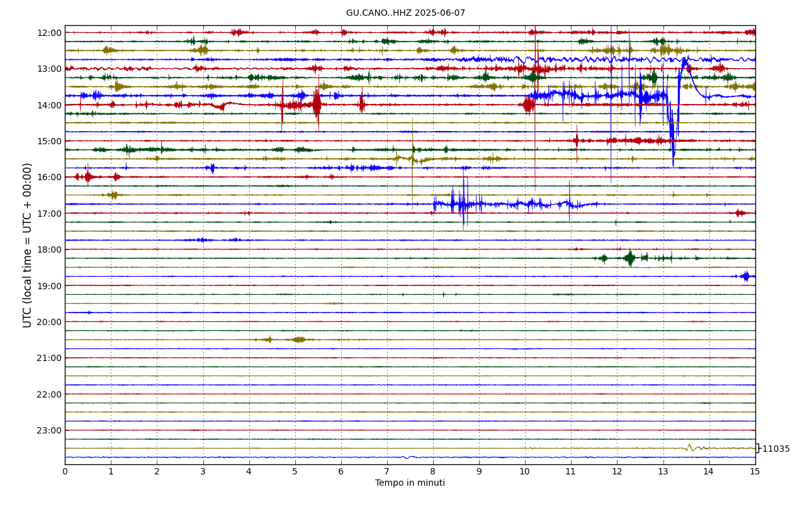Click the red burst starting the 16:00 trace
This screenshot has width=812, height=516.
[x=87, y=177]
